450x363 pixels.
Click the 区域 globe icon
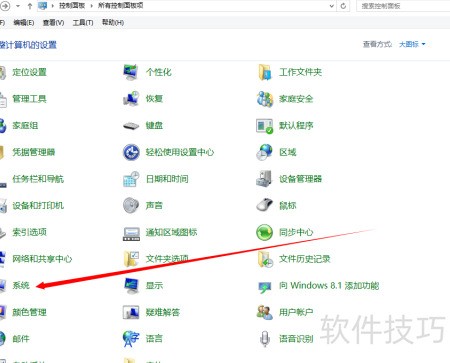coord(264,152)
